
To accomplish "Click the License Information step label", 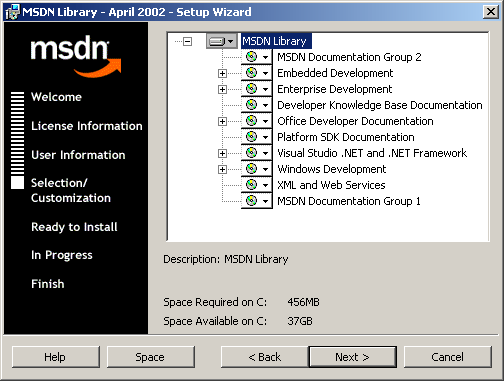I will [87, 126].
